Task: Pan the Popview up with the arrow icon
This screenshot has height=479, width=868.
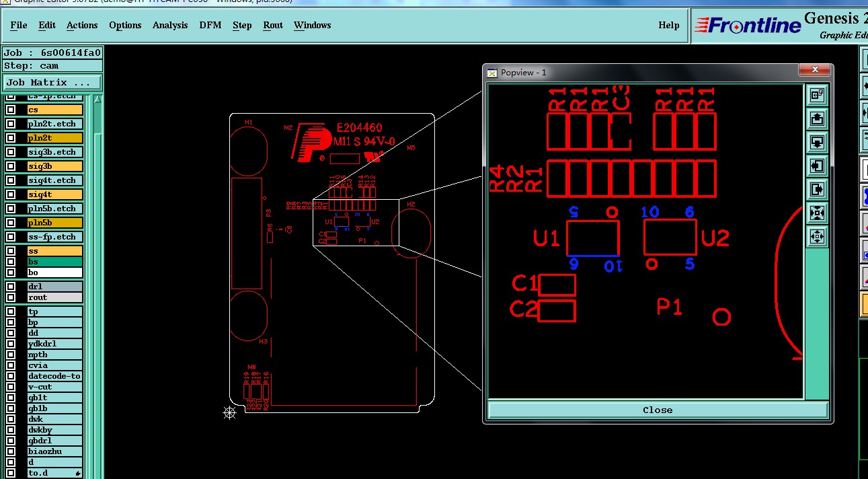Action: pyautogui.click(x=818, y=119)
